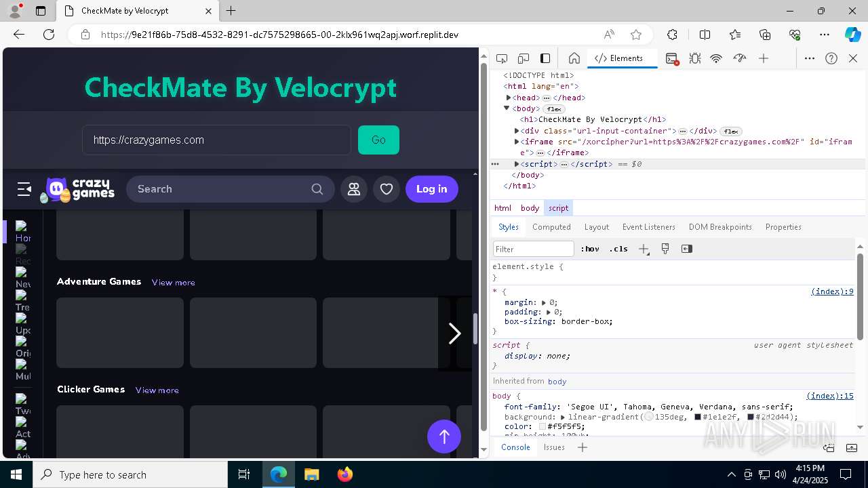The width and height of the screenshot is (868, 488).
Task: Collapse the body element node
Action: coord(507,108)
